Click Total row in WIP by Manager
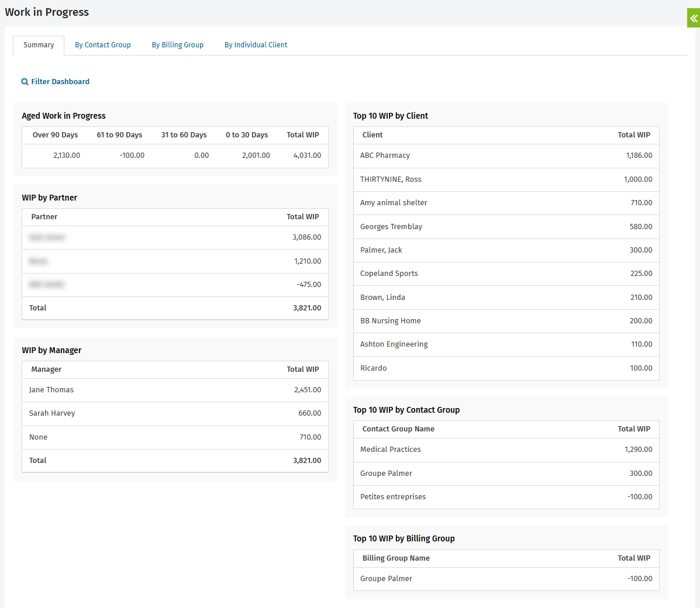This screenshot has height=608, width=700. (175, 461)
